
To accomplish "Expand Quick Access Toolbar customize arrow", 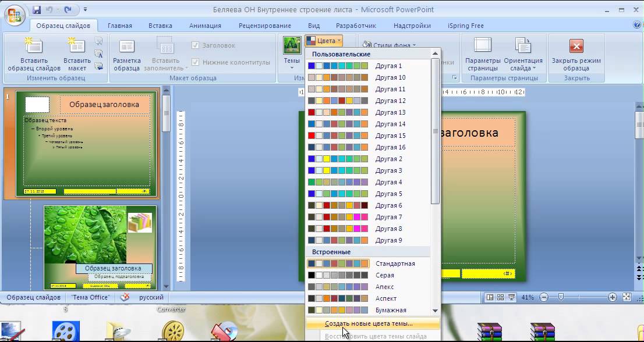I will click(86, 10).
